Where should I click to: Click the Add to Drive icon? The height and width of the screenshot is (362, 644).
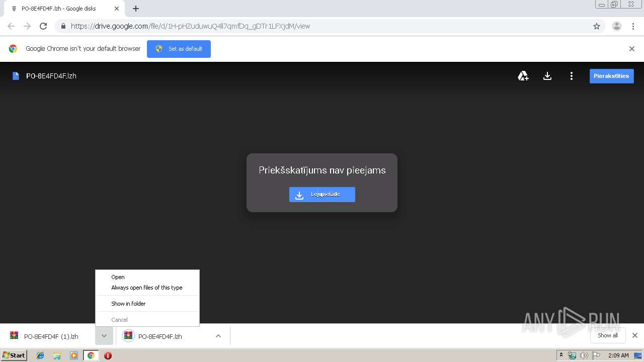coord(523,76)
